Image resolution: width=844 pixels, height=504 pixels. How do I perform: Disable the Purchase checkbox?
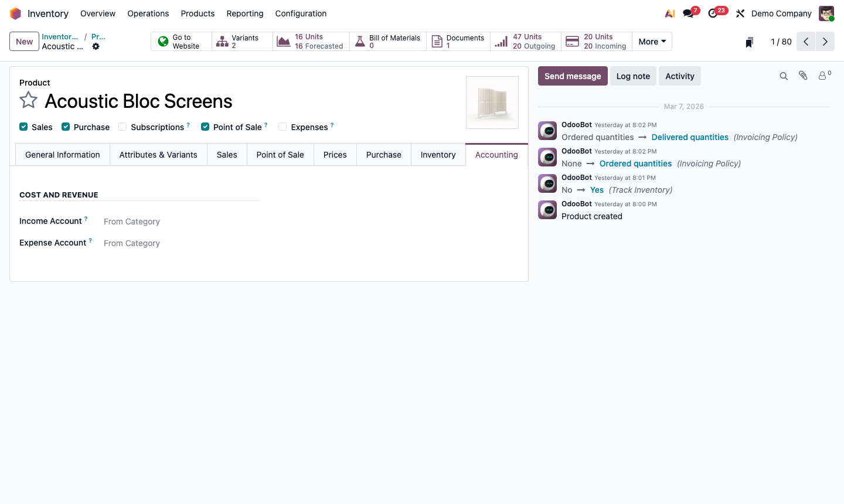point(65,127)
